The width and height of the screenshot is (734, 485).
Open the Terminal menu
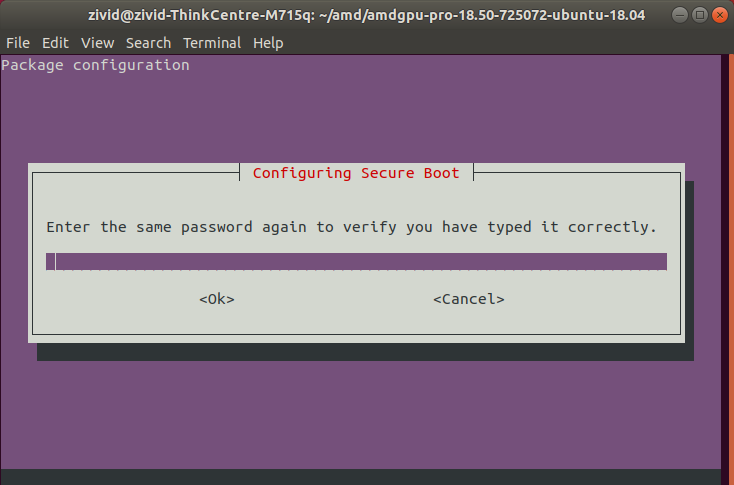tap(212, 43)
